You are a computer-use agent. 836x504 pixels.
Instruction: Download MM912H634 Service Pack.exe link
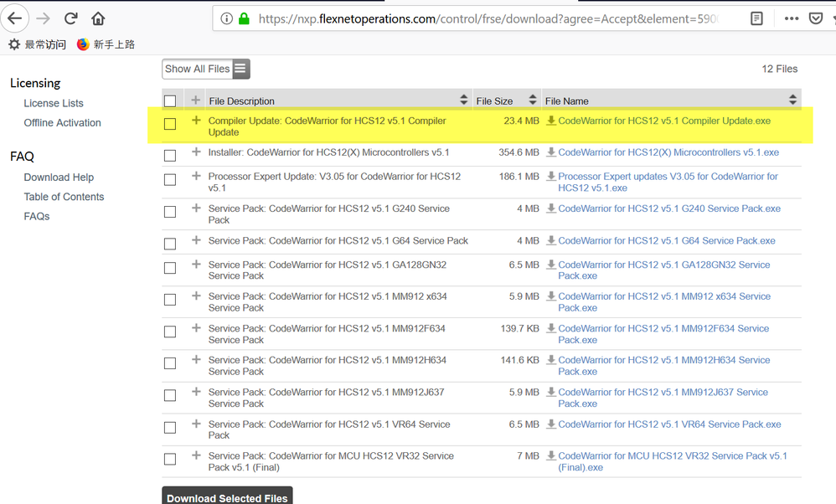[663, 366]
